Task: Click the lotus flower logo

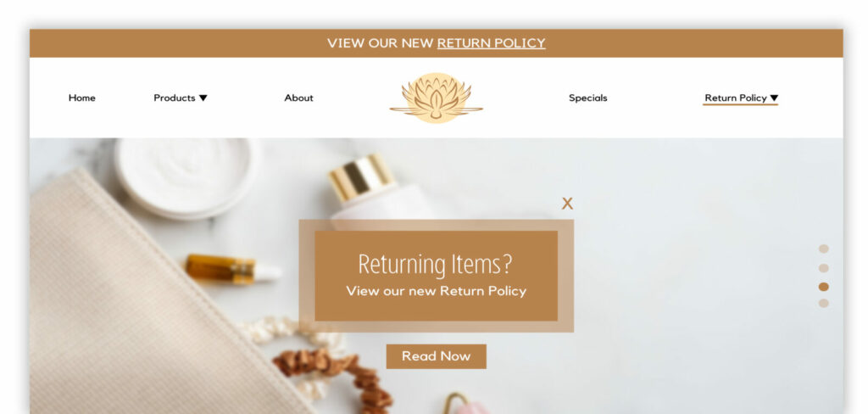Action: point(437,98)
